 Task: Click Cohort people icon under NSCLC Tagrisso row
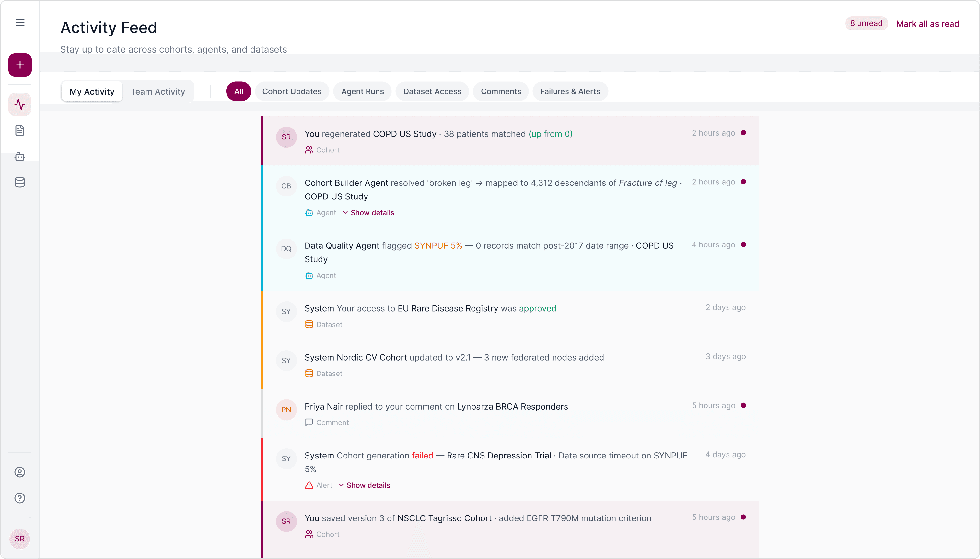309,534
